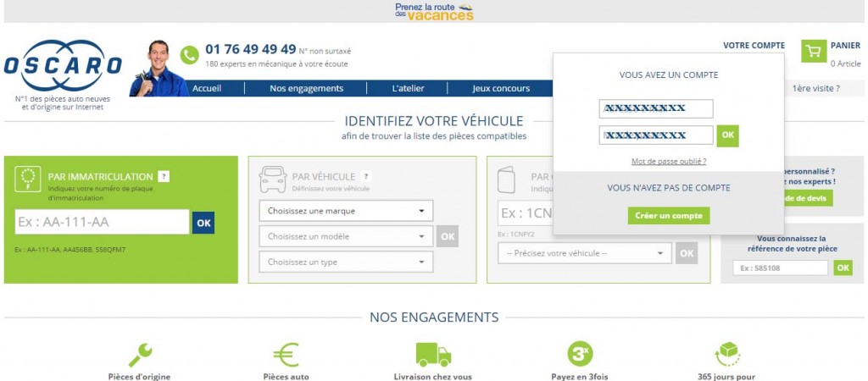868x381 pixels.
Task: Click the Mot de passe oublié ? link
Action: click(x=669, y=162)
